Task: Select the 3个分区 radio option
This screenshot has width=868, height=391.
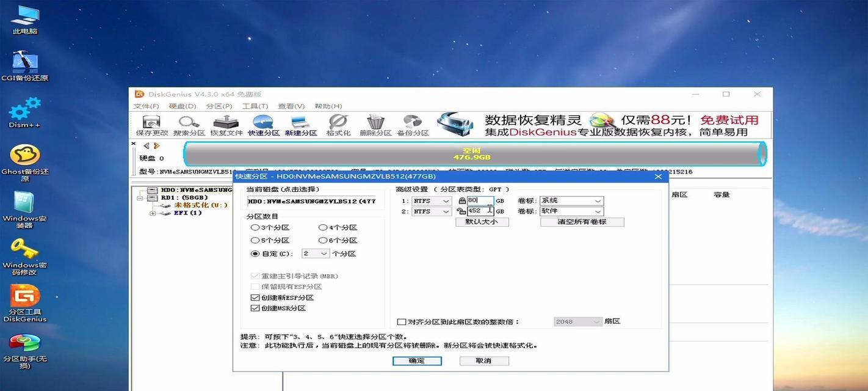Action: [x=255, y=227]
